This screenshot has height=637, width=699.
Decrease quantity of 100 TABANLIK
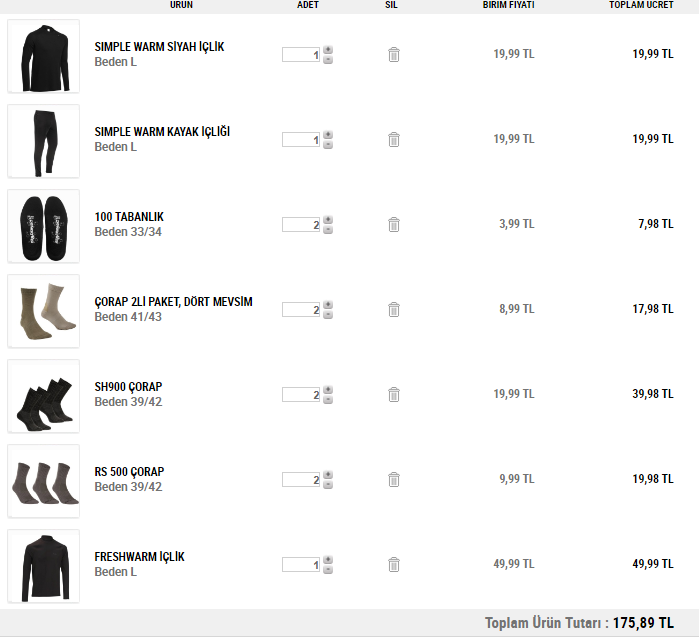[x=328, y=230]
